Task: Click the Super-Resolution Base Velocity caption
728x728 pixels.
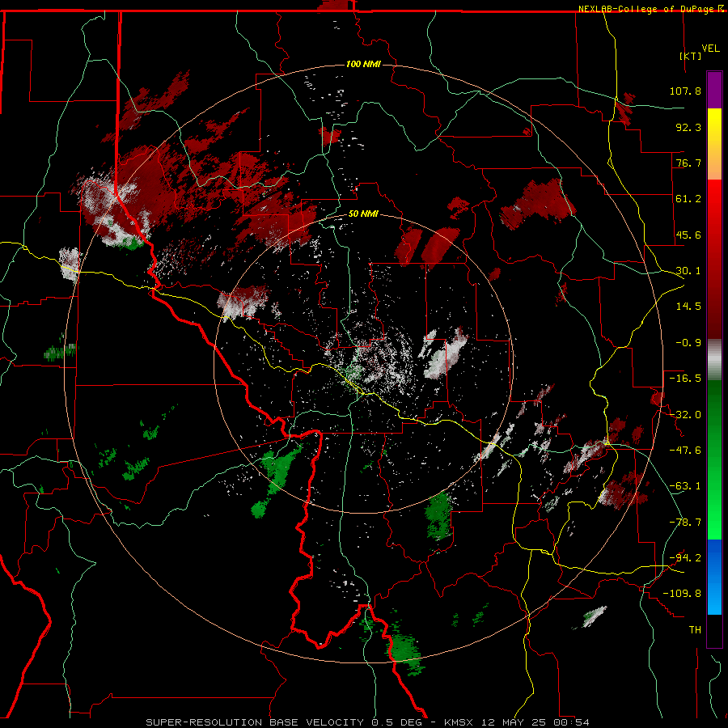Action: [368, 722]
